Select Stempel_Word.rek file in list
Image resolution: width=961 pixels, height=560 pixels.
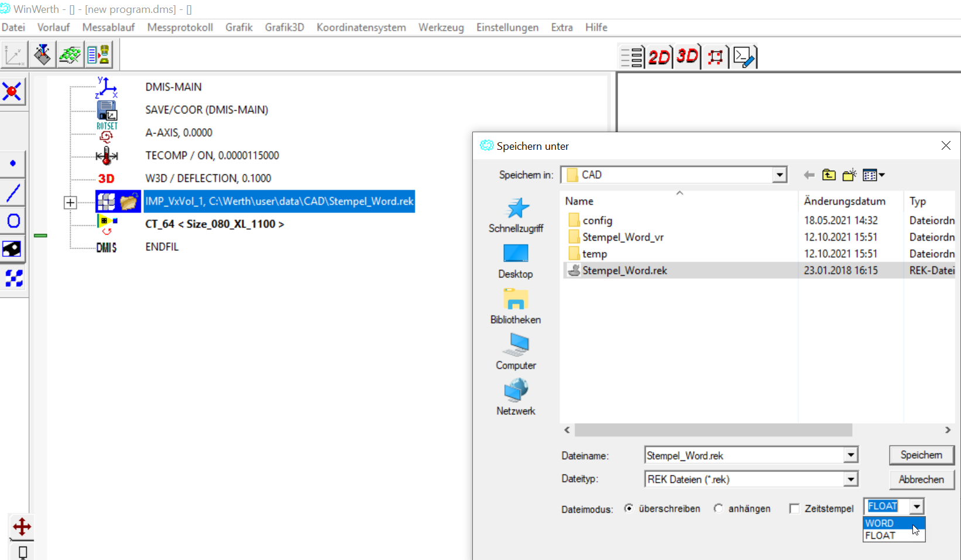coord(624,270)
